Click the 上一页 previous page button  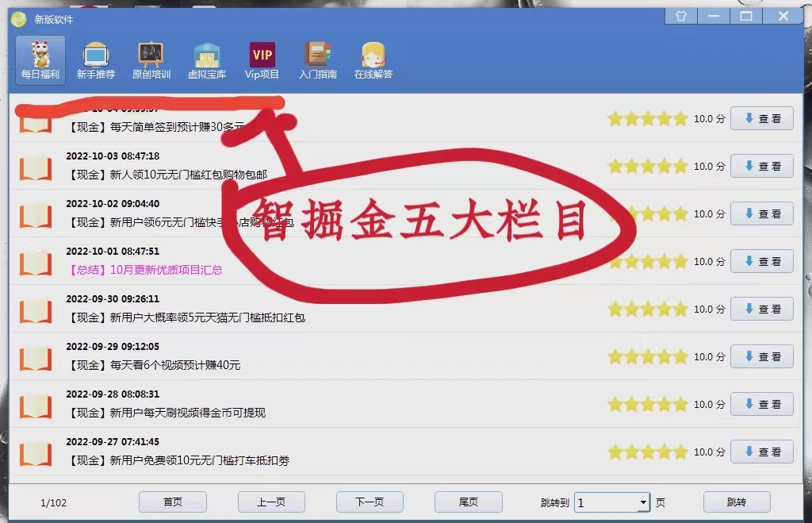point(271,502)
